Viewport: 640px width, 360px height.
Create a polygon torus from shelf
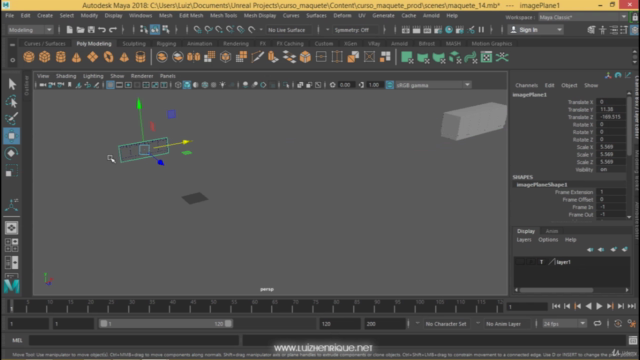[x=108, y=57]
